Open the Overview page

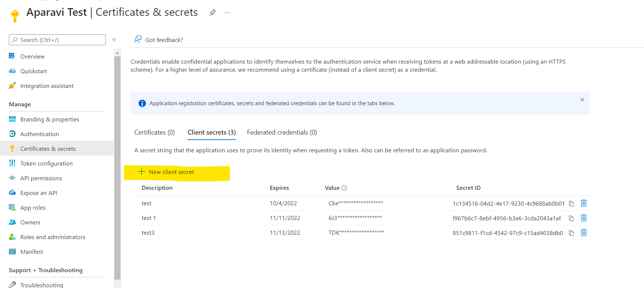pos(32,56)
